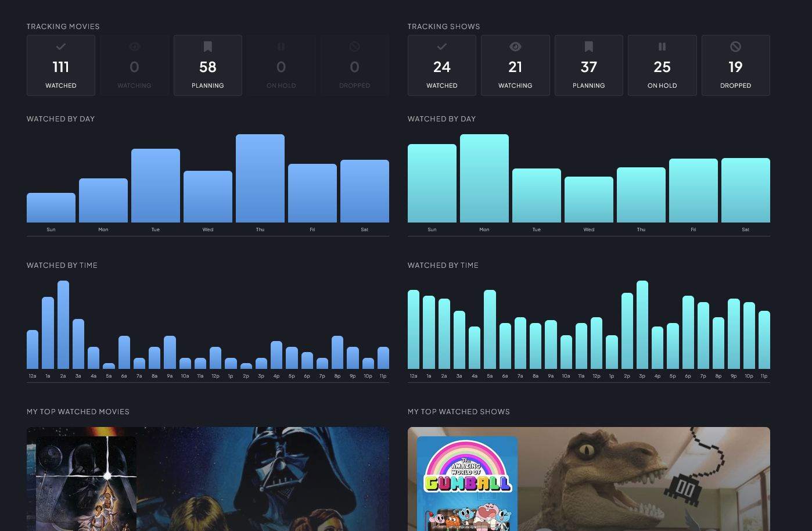The width and height of the screenshot is (812, 531).
Task: Click the Tracking Movies heading
Action: pyautogui.click(x=63, y=27)
